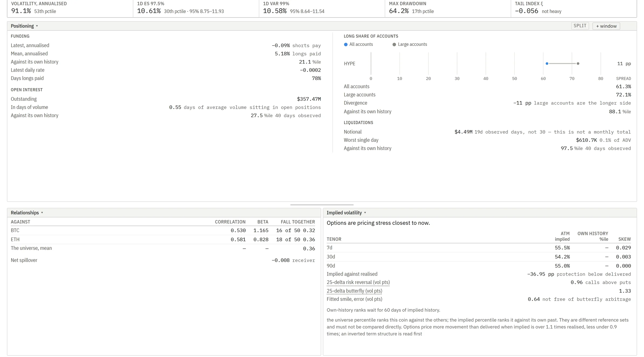Click Volatility, annualised 91.1% value
This screenshot has height=357, width=644.
click(21, 11)
